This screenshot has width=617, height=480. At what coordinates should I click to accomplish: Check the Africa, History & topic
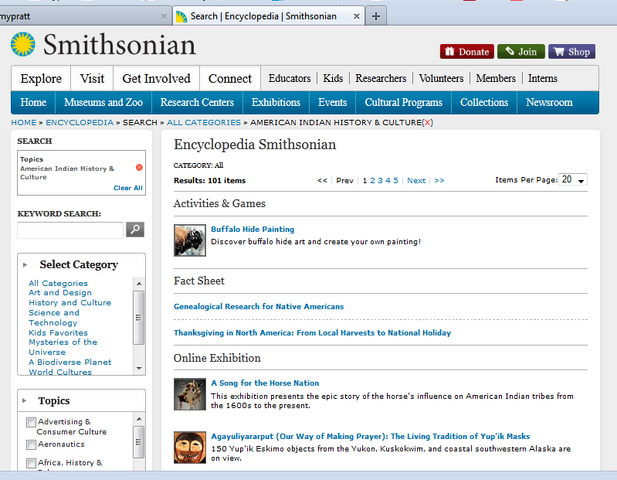click(31, 463)
